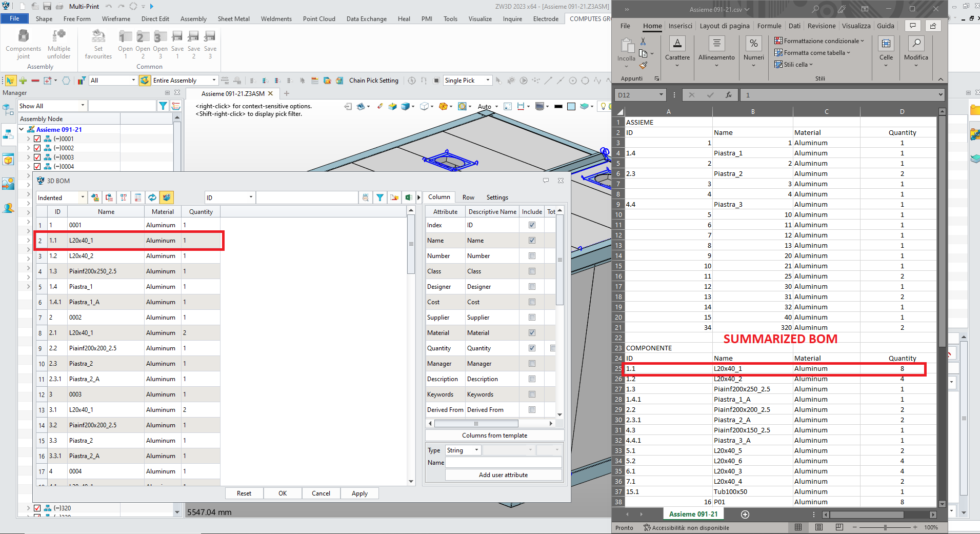Open the Show All dropdown in Manager
The image size is (980, 534).
(52, 106)
